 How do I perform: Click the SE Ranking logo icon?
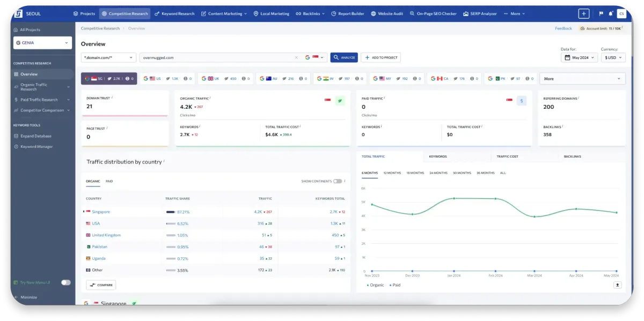[x=18, y=13]
